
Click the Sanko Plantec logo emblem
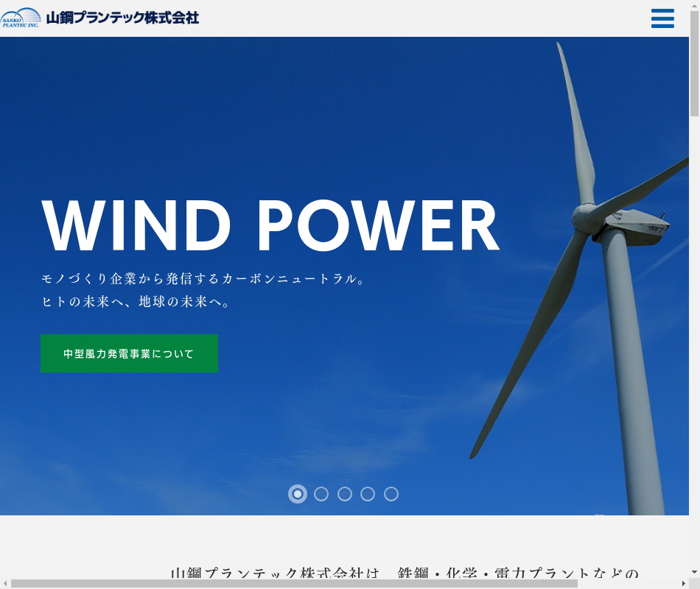click(21, 18)
